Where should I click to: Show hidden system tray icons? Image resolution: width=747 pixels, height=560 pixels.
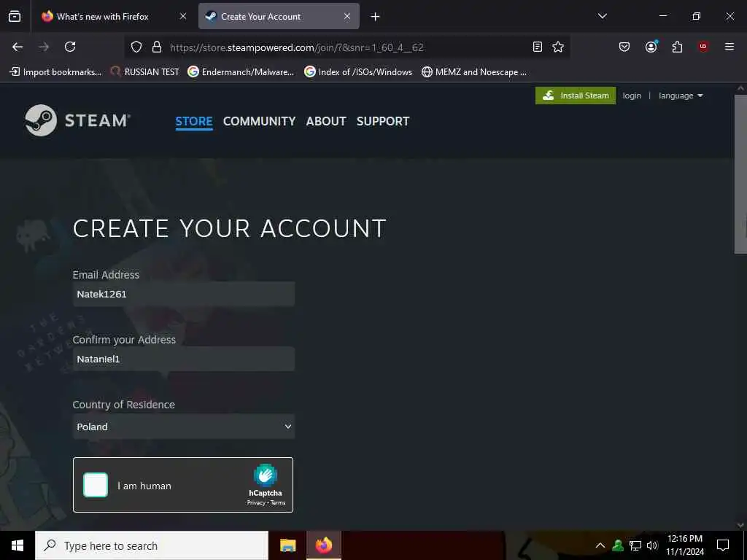600,545
